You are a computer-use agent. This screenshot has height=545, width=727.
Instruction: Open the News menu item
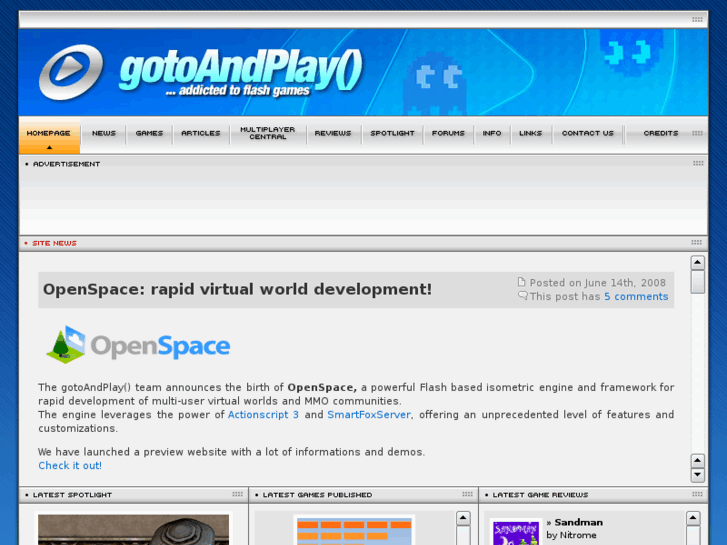tap(104, 134)
